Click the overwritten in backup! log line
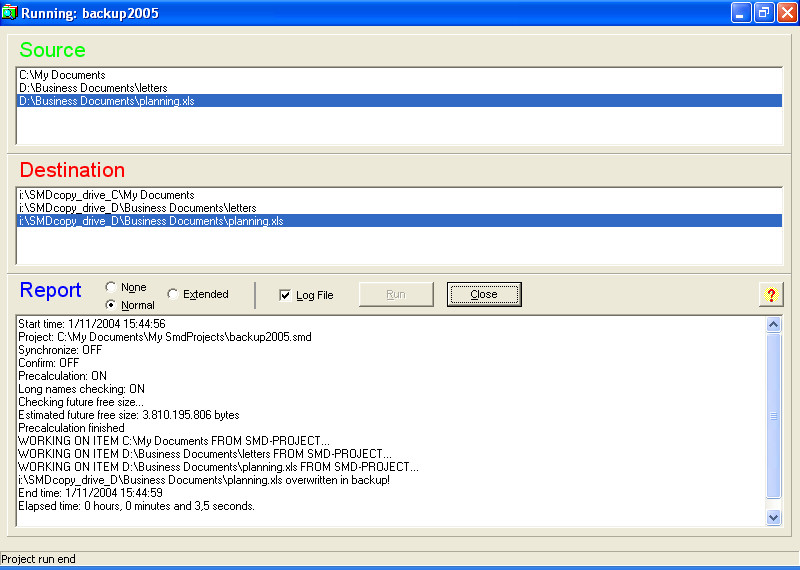 204,480
